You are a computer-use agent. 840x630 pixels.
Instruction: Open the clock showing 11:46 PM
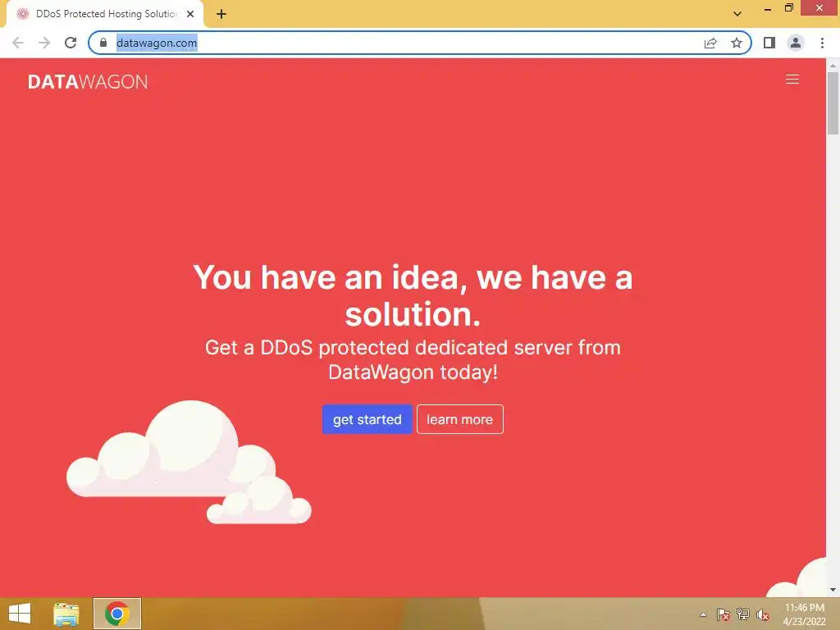coord(804,614)
